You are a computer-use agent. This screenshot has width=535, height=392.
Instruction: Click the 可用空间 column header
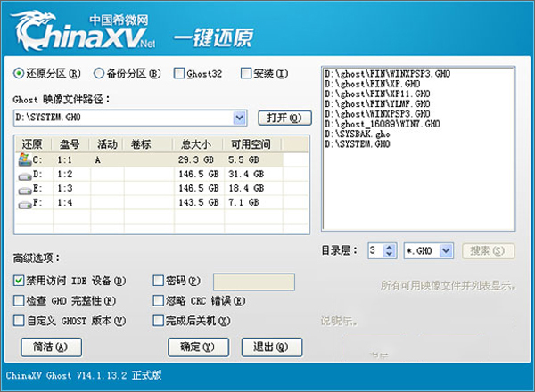(251, 144)
